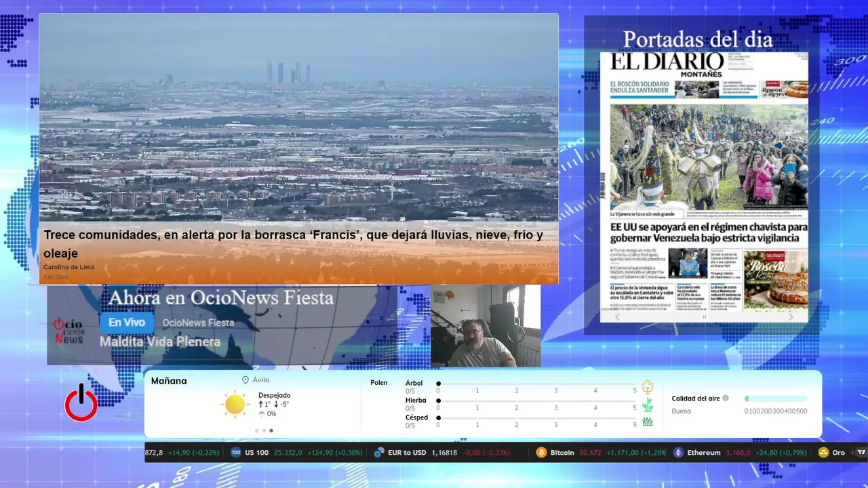The image size is (868, 488).
Task: Open the Trece comunidades headline
Action: (x=293, y=244)
